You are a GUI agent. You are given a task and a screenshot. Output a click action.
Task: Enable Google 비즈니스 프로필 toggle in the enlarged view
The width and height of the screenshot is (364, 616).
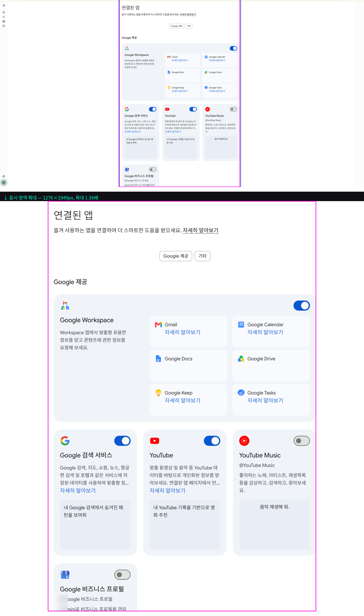coord(122,575)
